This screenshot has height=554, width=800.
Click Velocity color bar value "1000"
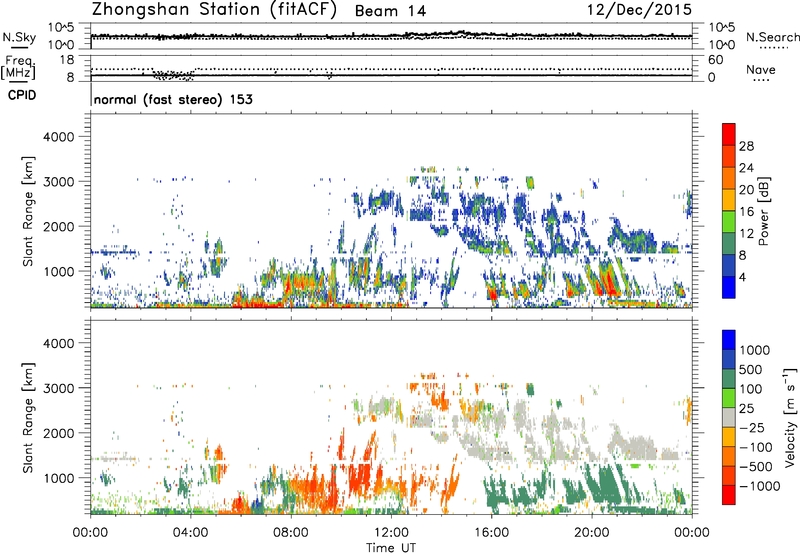click(x=755, y=350)
